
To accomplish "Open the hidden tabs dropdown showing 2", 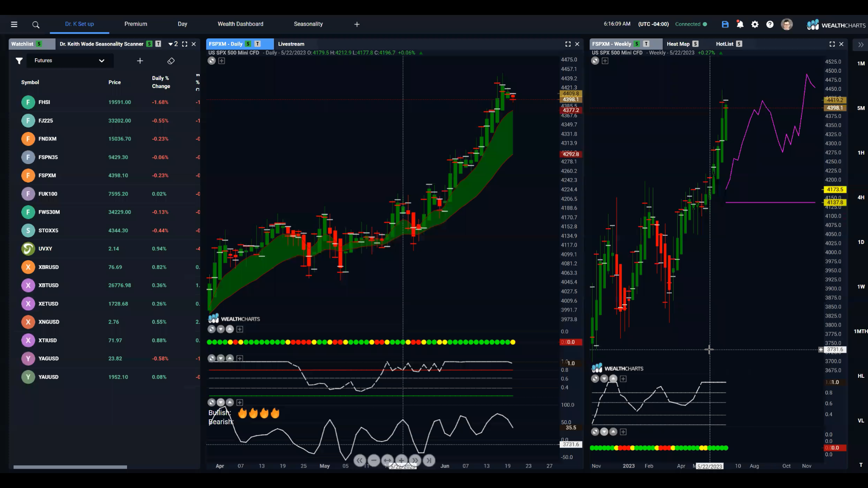I will [173, 44].
